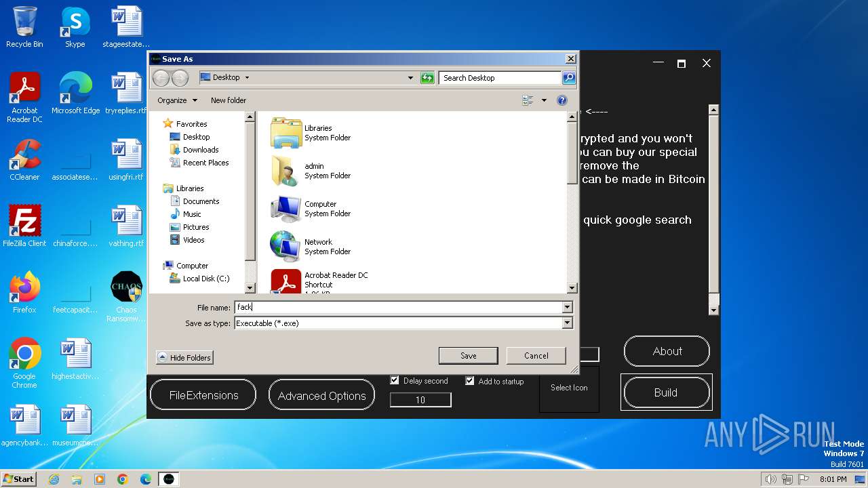Refresh the Desktop location in address bar
This screenshot has height=488, width=868.
427,78
